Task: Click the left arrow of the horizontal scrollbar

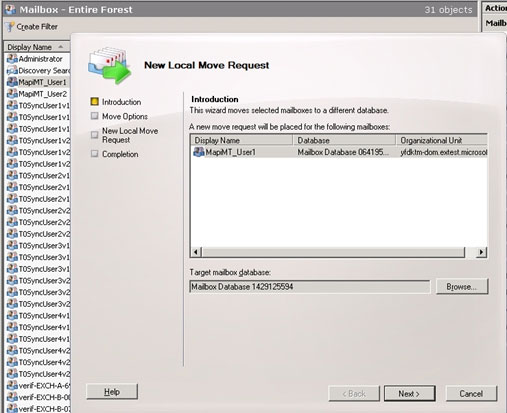Action: 196,252
